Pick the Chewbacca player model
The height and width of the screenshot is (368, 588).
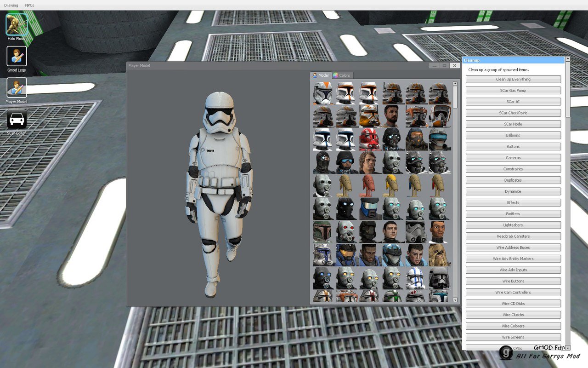pyautogui.click(x=440, y=255)
